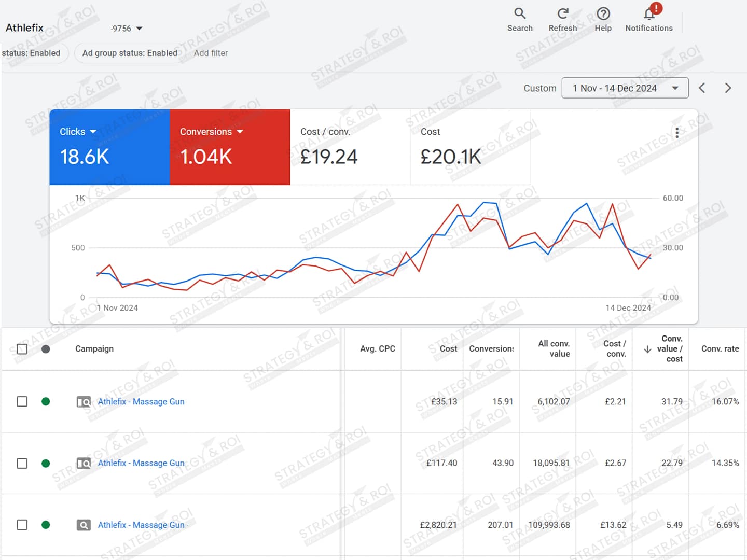747x560 pixels.
Task: Expand the Conversions metric dropdown
Action: [240, 132]
